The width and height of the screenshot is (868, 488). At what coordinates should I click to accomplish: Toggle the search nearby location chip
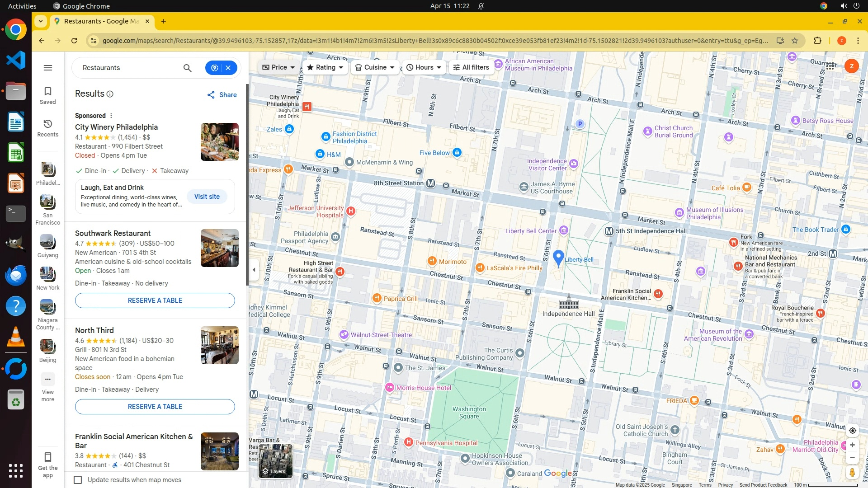click(x=215, y=68)
